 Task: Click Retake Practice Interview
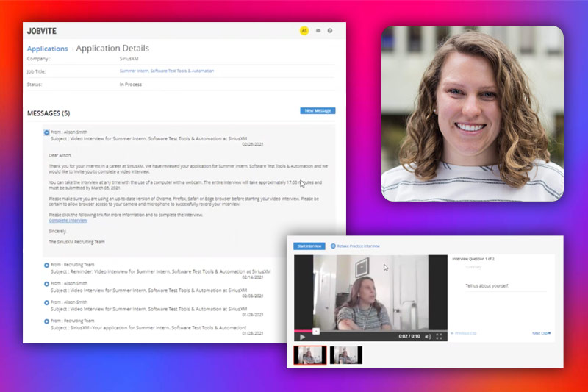pyautogui.click(x=358, y=246)
